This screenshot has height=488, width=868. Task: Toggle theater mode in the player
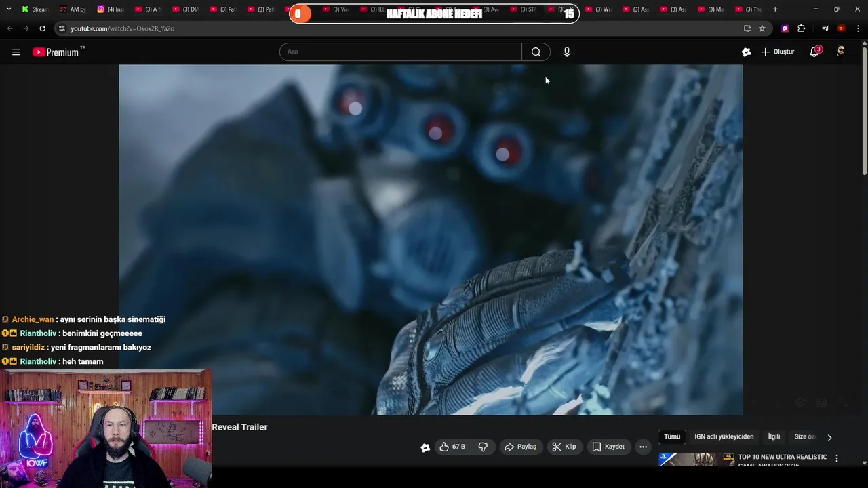tap(821, 403)
